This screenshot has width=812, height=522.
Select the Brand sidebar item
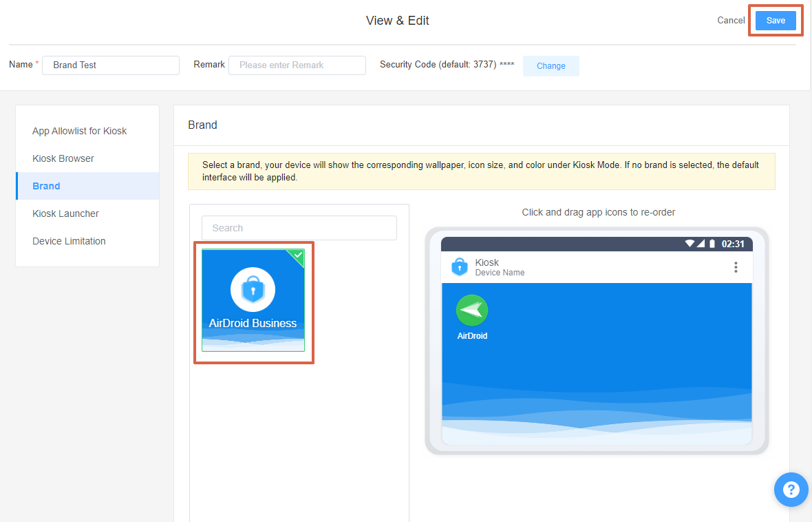(88, 186)
